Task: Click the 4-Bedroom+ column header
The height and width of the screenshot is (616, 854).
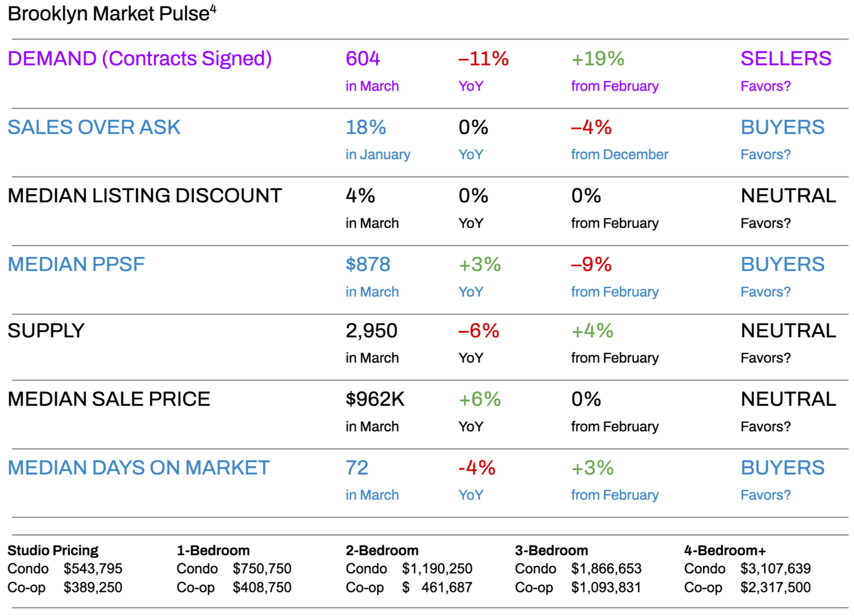Action: 725,551
